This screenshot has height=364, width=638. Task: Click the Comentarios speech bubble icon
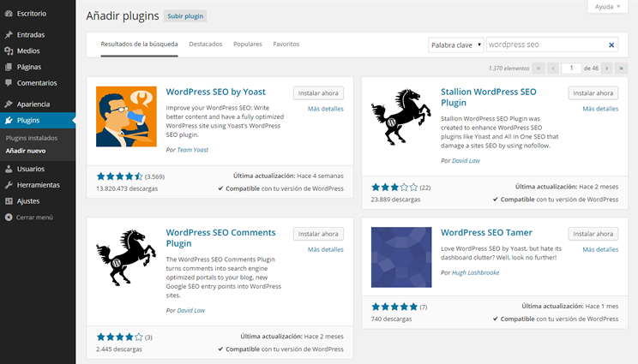point(9,83)
